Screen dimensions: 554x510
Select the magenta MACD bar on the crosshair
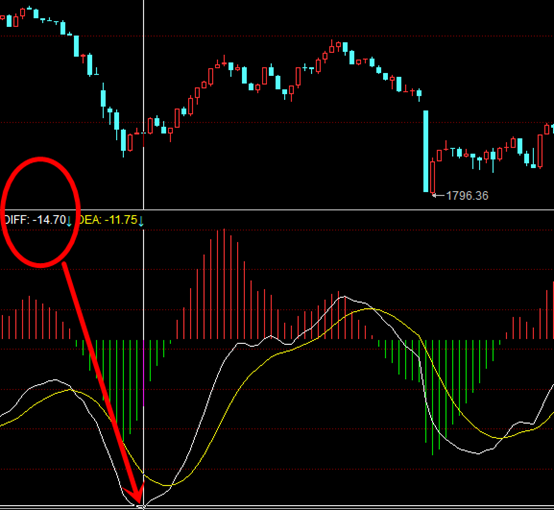pos(143,373)
